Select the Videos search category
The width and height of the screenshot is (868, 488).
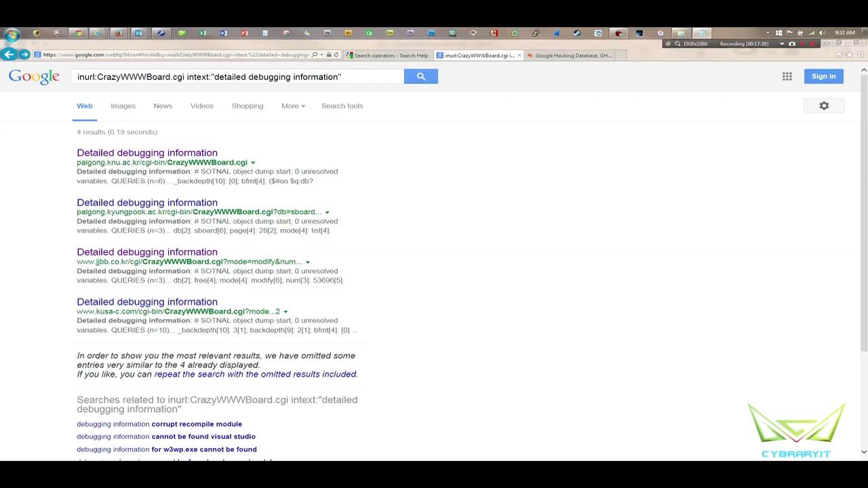201,106
